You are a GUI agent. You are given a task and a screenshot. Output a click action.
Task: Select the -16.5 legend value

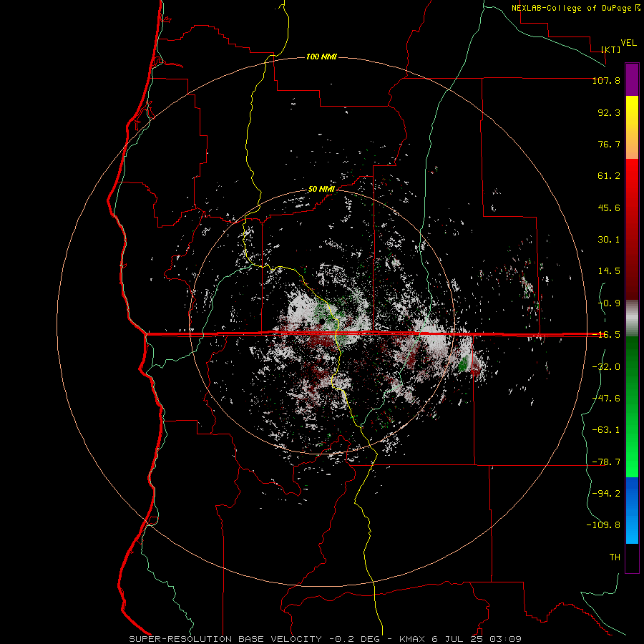(x=606, y=335)
